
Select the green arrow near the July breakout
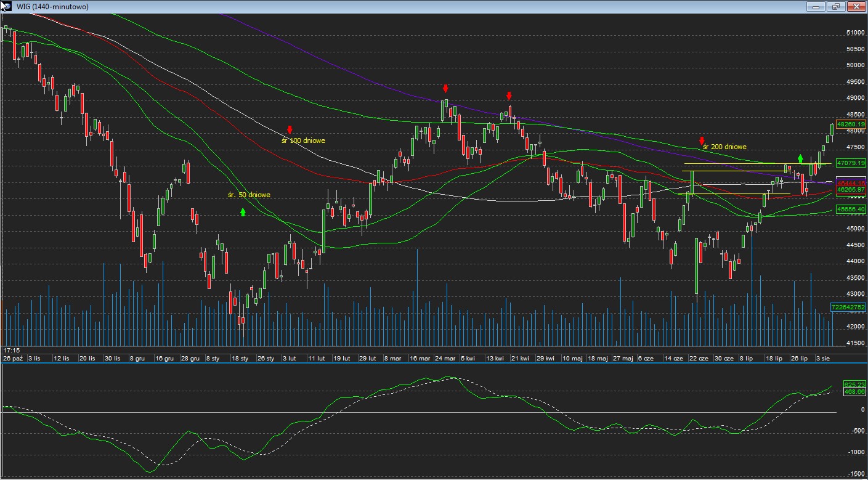800,158
